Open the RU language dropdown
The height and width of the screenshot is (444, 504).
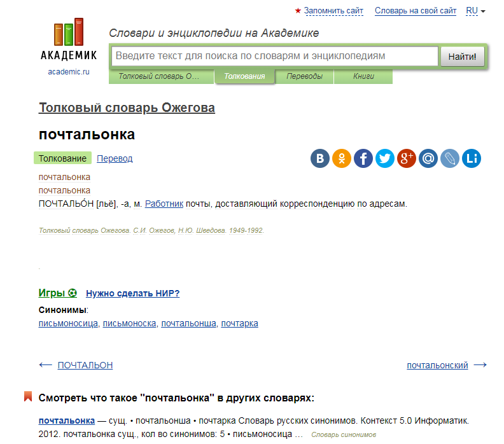[475, 11]
